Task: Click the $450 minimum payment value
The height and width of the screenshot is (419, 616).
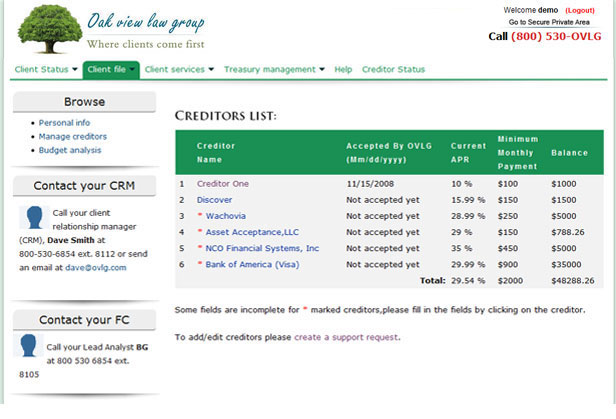Action: [508, 248]
